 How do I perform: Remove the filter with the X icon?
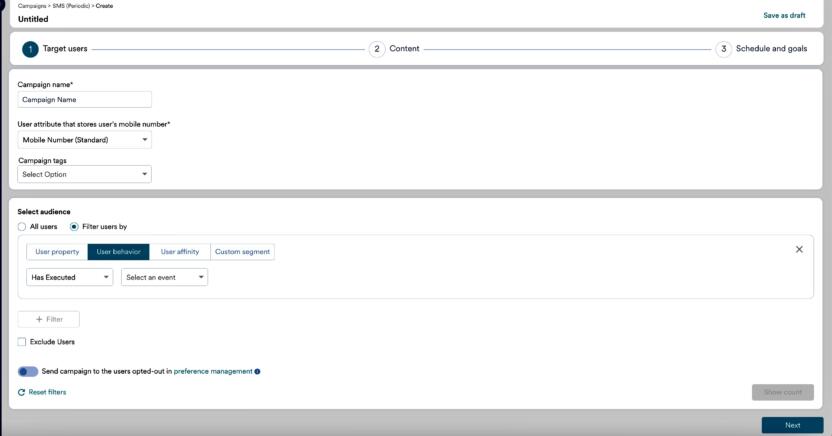tap(799, 249)
